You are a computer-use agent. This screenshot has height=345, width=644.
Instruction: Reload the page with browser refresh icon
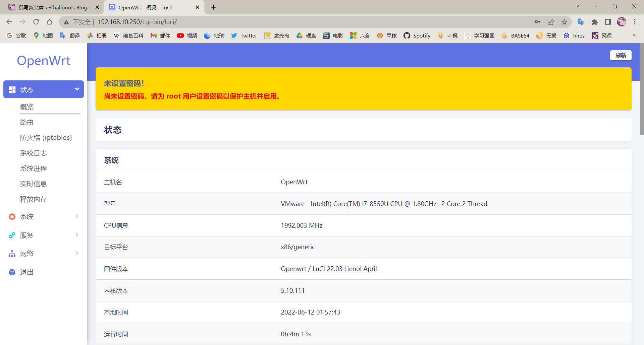[36, 22]
